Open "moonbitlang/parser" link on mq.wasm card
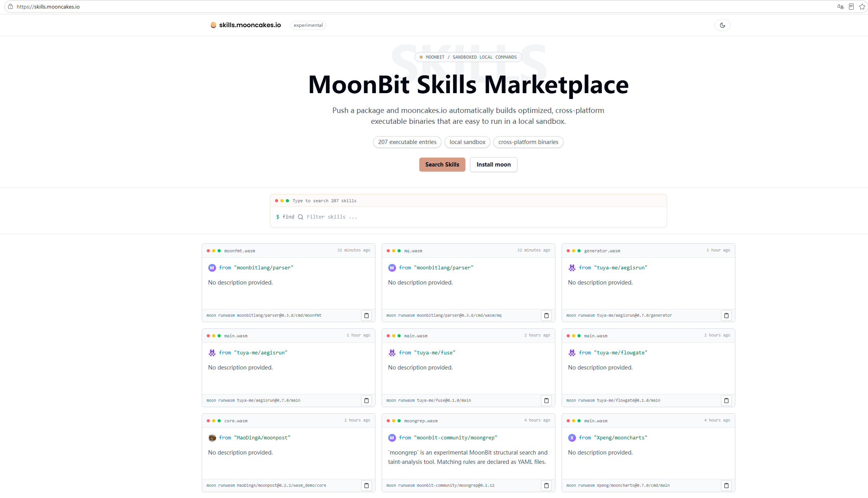Image resolution: width=868 pixels, height=498 pixels. coord(444,268)
